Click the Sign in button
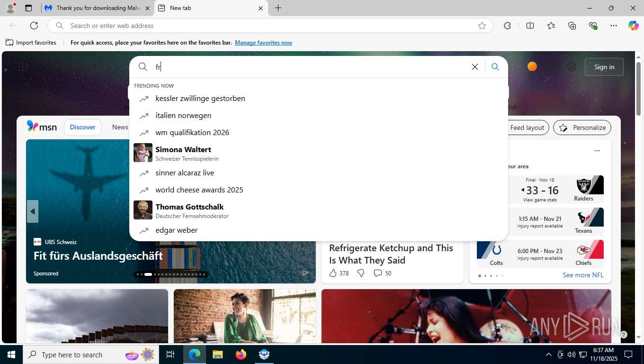The width and height of the screenshot is (644, 364). pos(604,67)
